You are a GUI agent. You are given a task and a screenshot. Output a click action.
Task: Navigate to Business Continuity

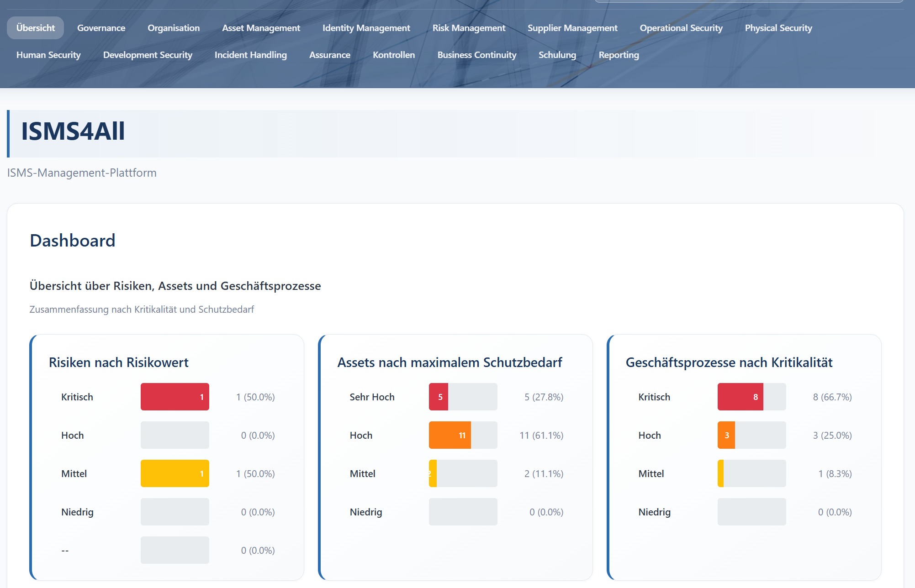[x=477, y=55]
